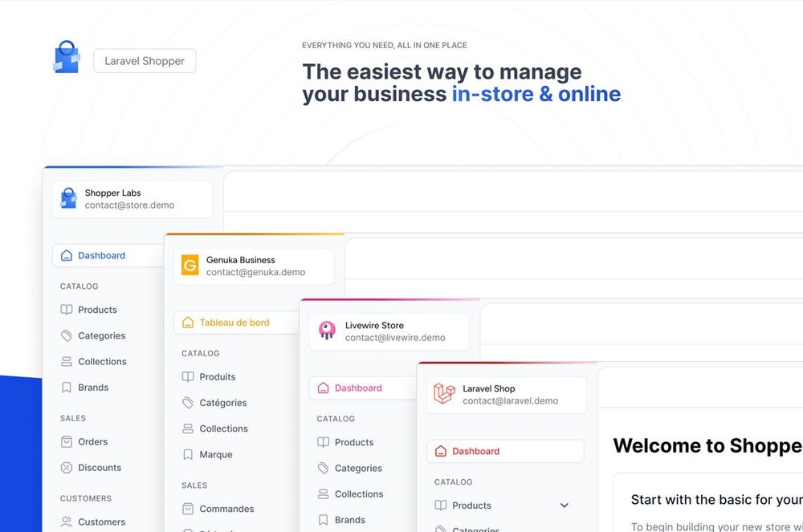
Task: Click the Products book icon in Shopper Labs sidebar
Action: 67,310
